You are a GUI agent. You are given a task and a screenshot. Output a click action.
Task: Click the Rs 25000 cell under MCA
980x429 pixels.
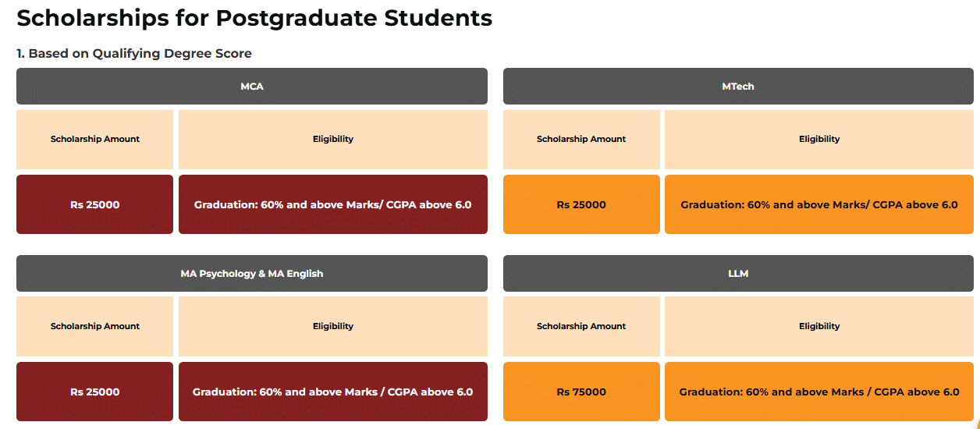coord(95,205)
